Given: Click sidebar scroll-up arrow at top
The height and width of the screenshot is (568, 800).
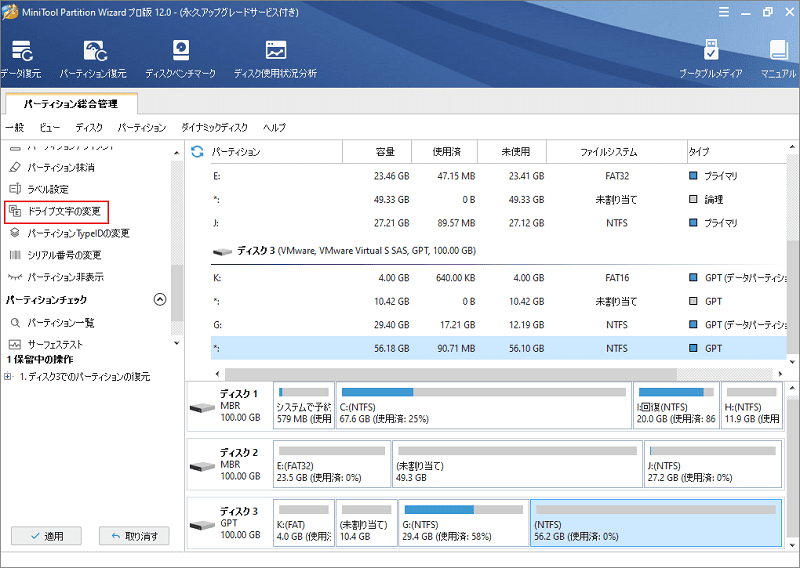Looking at the screenshot, I should tap(177, 153).
